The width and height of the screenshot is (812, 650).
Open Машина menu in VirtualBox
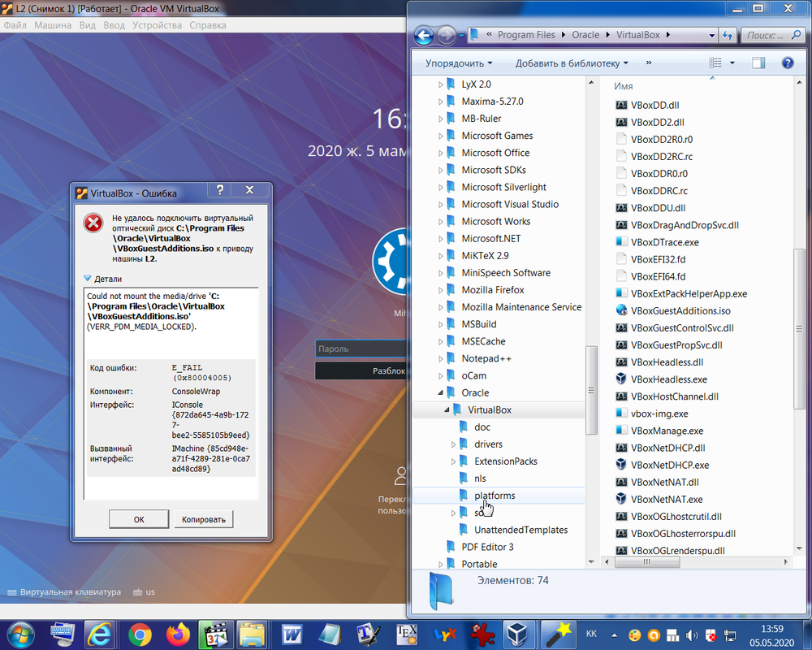point(53,25)
